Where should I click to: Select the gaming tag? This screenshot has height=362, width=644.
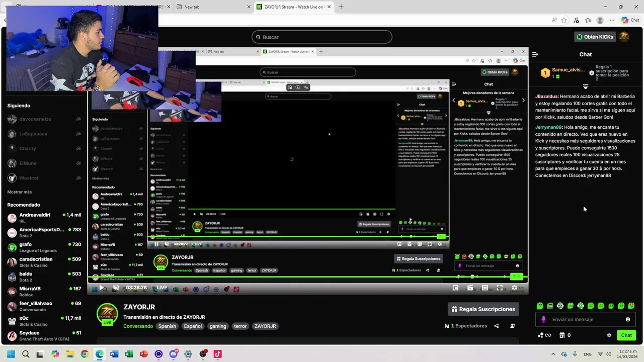pyautogui.click(x=218, y=326)
